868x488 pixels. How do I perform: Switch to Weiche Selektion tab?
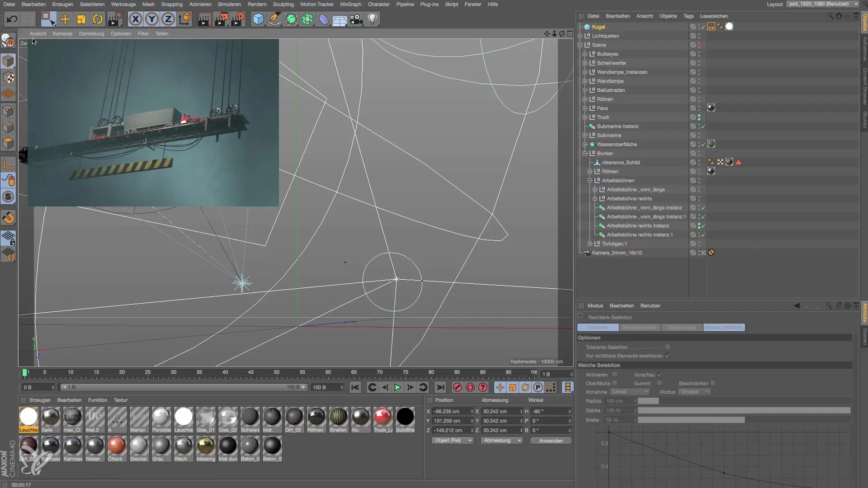point(724,327)
